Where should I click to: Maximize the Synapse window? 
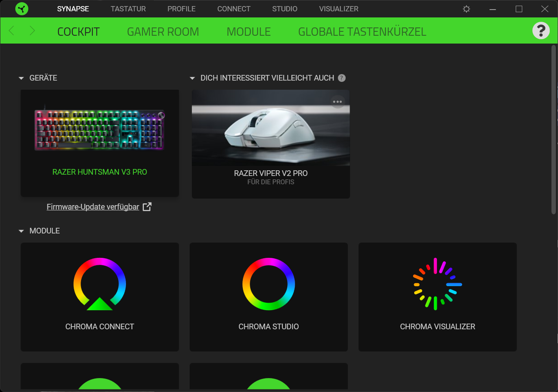pyautogui.click(x=519, y=9)
